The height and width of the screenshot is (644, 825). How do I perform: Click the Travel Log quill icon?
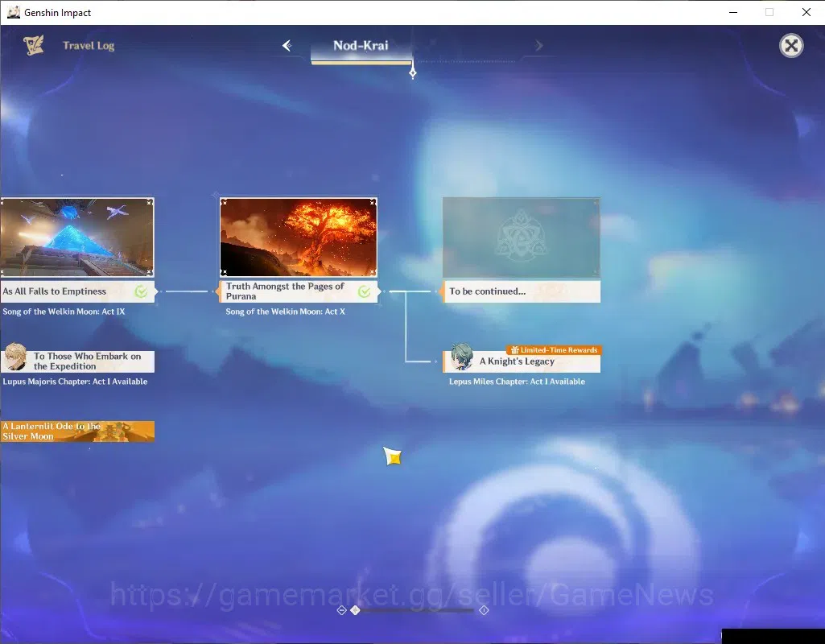click(x=34, y=45)
